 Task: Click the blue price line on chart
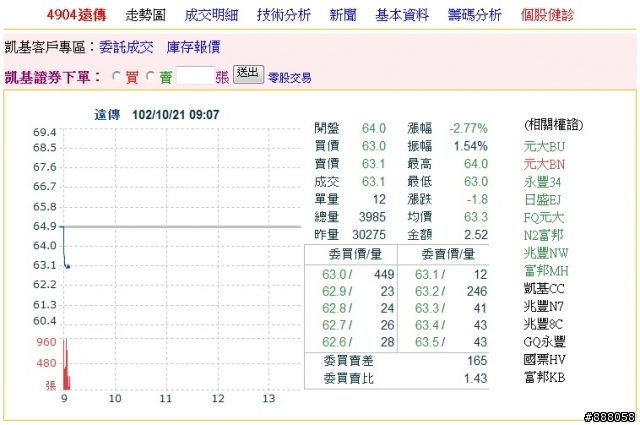point(65,247)
